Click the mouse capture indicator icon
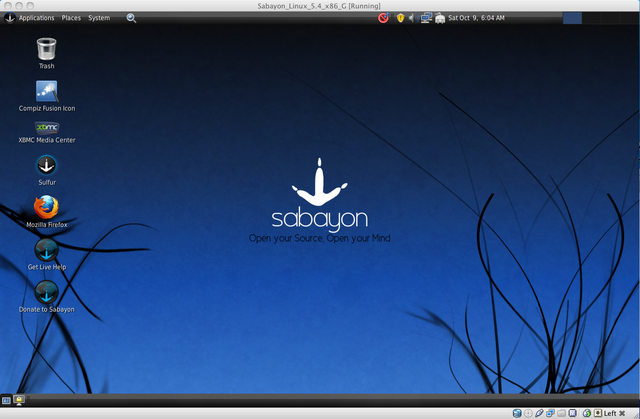The width and height of the screenshot is (640, 419). pyautogui.click(x=598, y=413)
